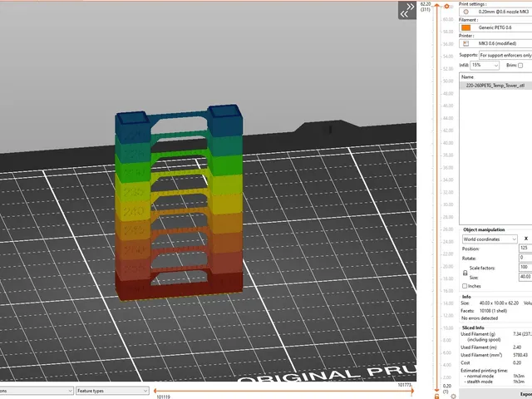The image size is (532, 399).
Task: Click the add color change diamond icon
Action: click(446, 7)
